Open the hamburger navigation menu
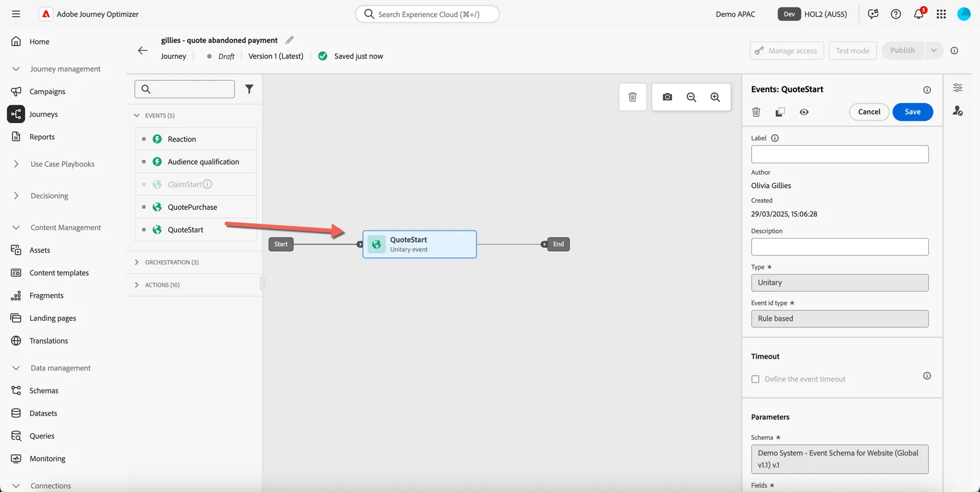Screen dimensions: 980x492 click(16, 14)
